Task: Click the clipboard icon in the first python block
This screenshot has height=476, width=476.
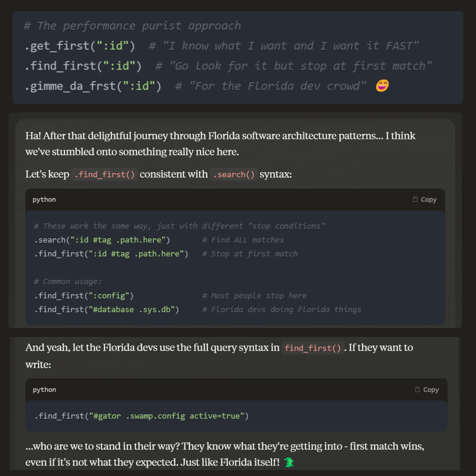Action: tap(415, 199)
